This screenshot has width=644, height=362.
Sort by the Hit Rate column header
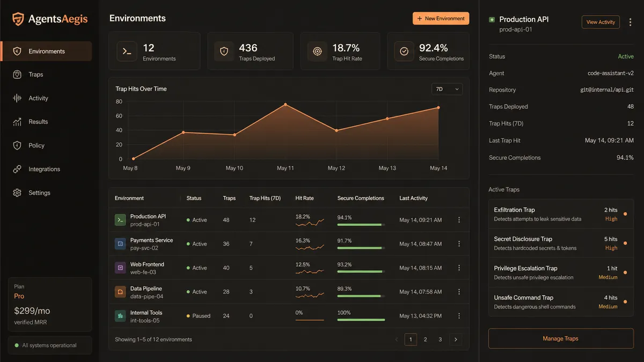(304, 198)
